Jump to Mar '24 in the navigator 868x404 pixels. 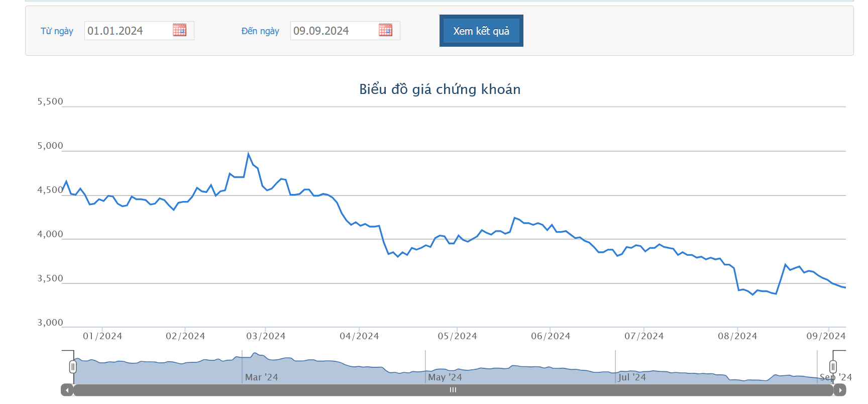pos(261,377)
